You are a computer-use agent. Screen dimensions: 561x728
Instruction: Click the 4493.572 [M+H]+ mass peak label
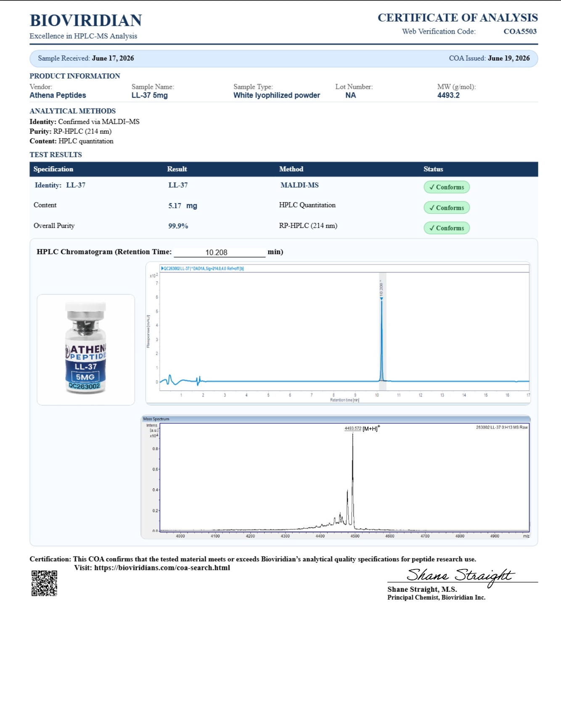point(362,428)
